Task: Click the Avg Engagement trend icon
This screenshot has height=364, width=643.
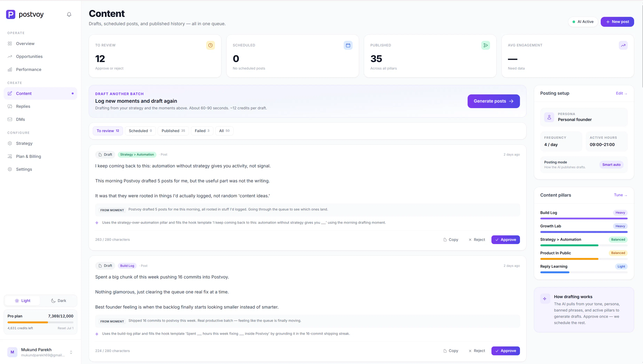Action: [623, 45]
